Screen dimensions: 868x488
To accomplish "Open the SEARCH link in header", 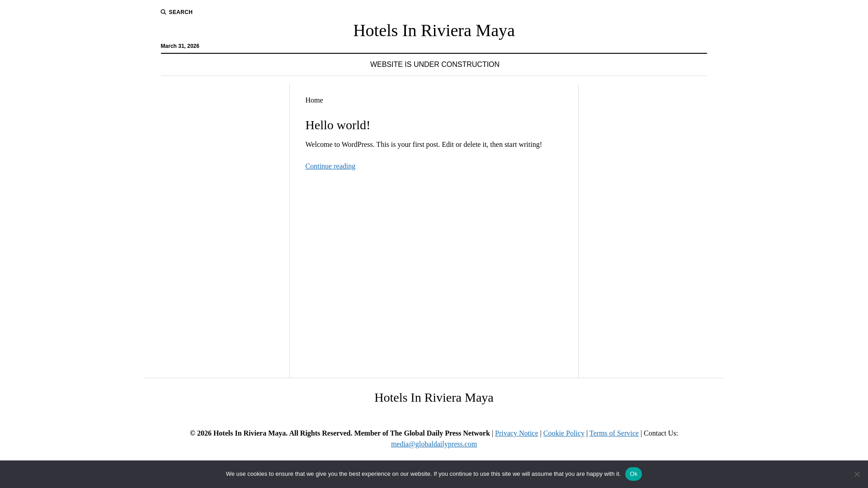I will (x=177, y=12).
